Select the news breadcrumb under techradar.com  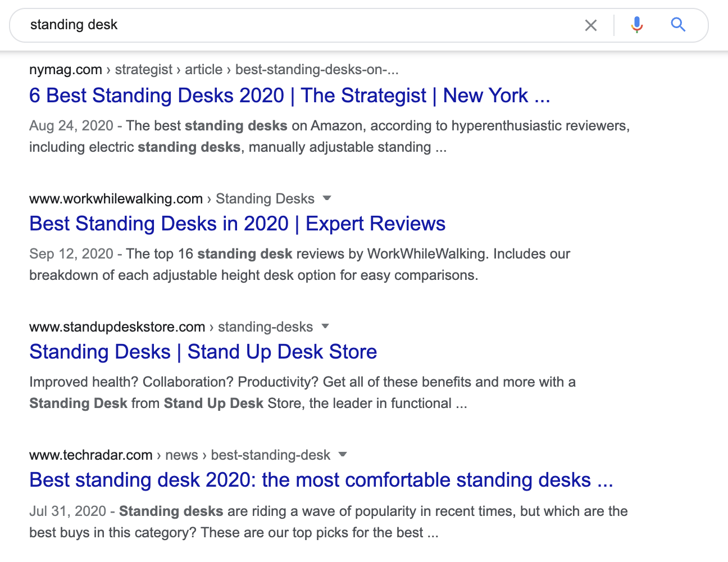tap(181, 455)
